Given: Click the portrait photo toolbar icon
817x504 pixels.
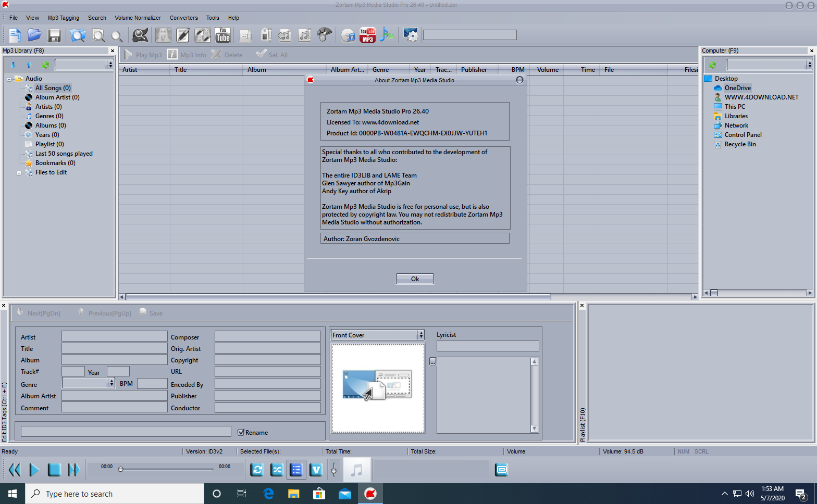Looking at the screenshot, I should click(163, 35).
